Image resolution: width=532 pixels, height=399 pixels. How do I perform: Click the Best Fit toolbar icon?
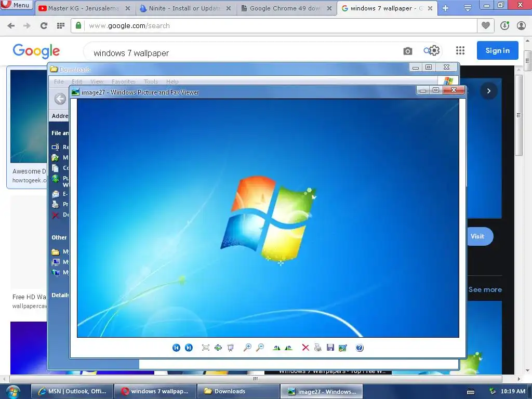[x=206, y=348]
